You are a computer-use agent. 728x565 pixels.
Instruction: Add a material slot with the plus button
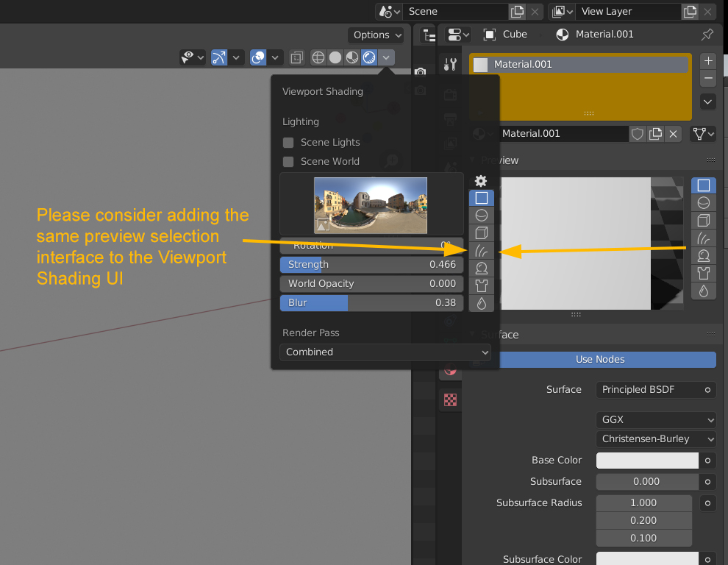(x=708, y=61)
